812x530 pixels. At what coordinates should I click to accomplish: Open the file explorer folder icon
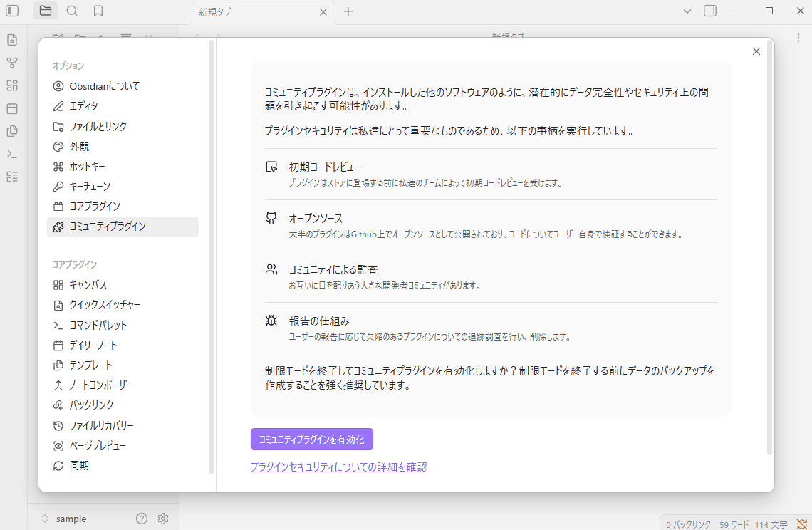(45, 11)
